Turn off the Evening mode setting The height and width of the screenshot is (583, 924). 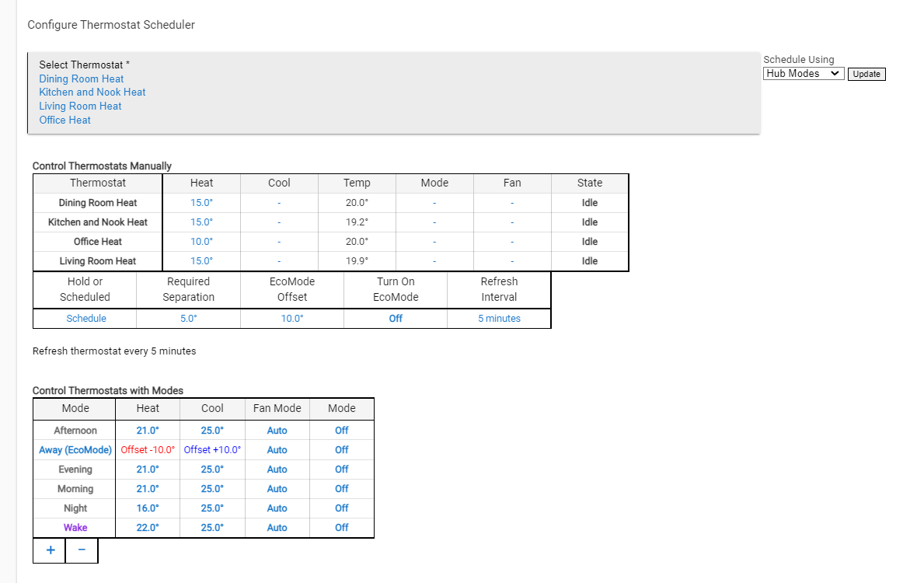341,469
